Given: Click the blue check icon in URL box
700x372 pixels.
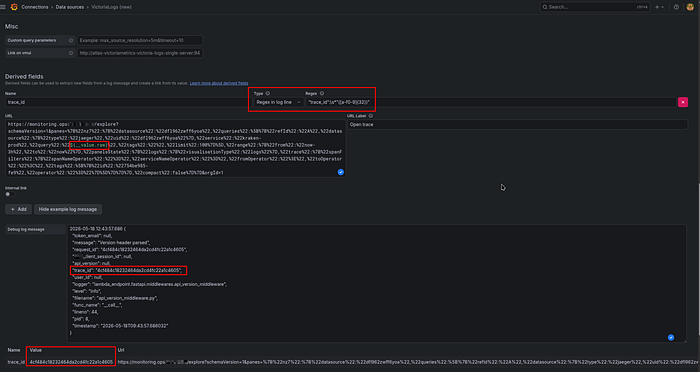Looking at the screenshot, I should pyautogui.click(x=341, y=172).
